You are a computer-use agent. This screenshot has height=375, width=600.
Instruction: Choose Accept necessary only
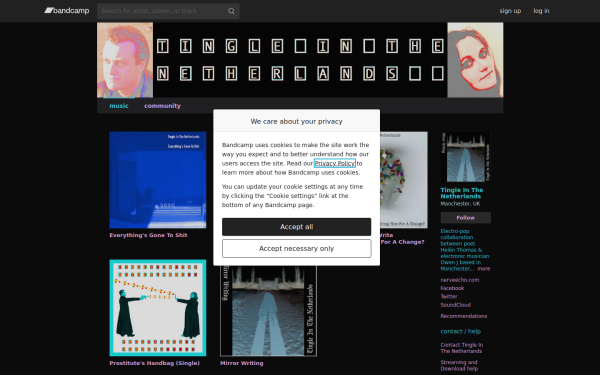297,249
